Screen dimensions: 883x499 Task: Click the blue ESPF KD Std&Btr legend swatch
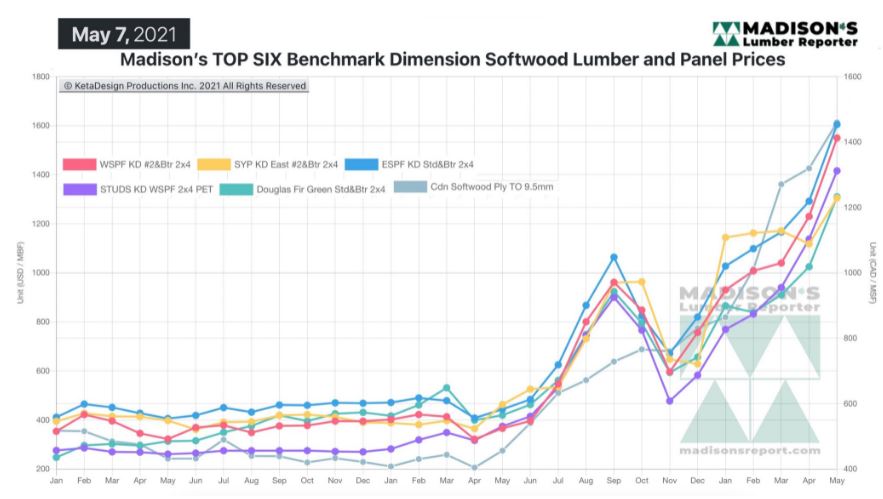pyautogui.click(x=361, y=164)
